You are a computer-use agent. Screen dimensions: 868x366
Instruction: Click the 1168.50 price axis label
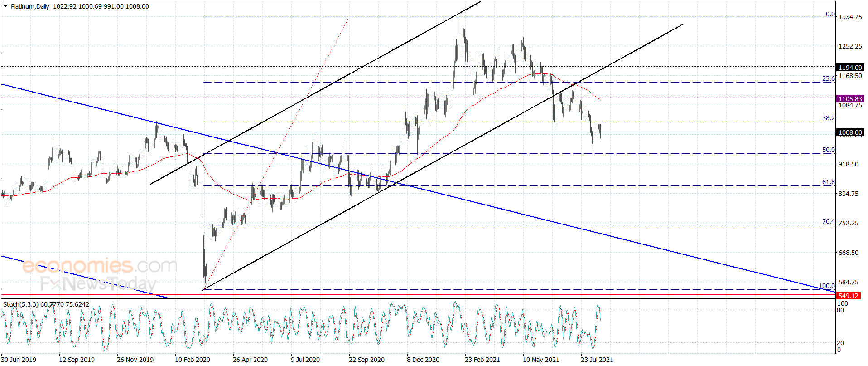[x=850, y=76]
